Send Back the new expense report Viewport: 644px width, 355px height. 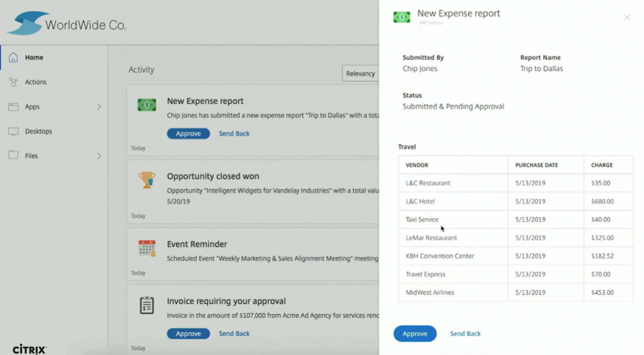(x=233, y=133)
